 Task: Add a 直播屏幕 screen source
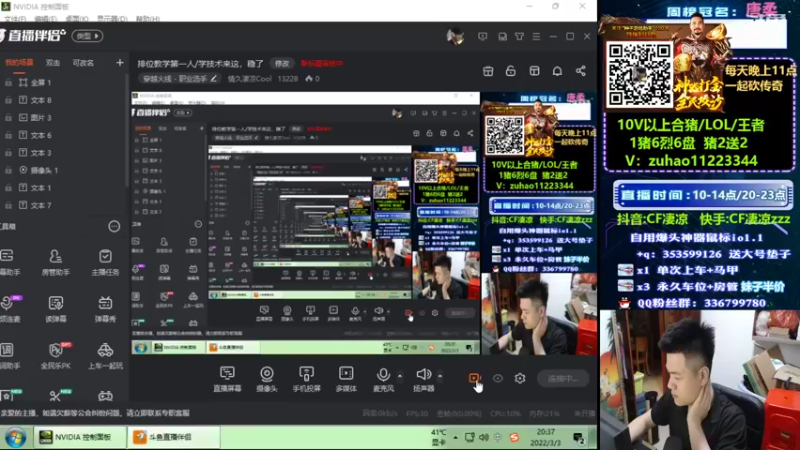pyautogui.click(x=227, y=379)
